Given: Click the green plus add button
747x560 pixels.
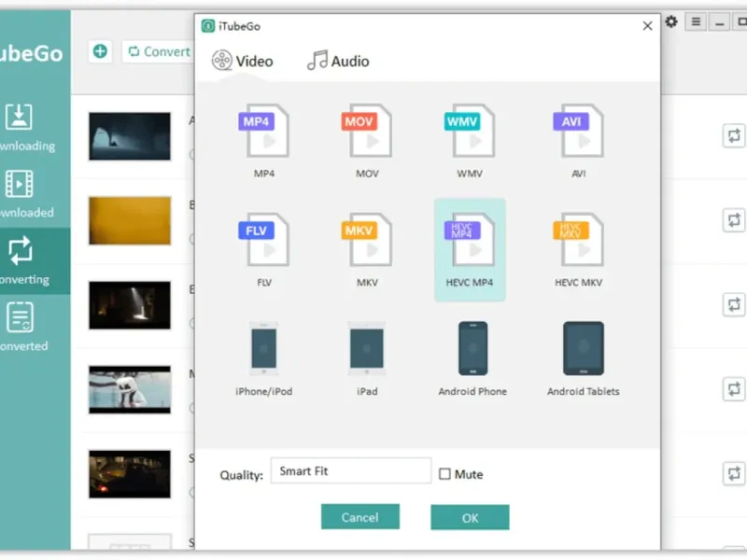Looking at the screenshot, I should tap(100, 51).
